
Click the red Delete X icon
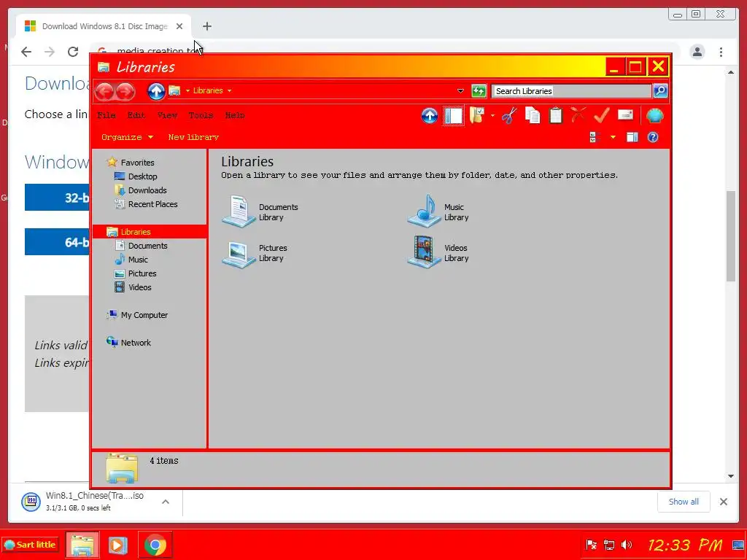coord(578,115)
